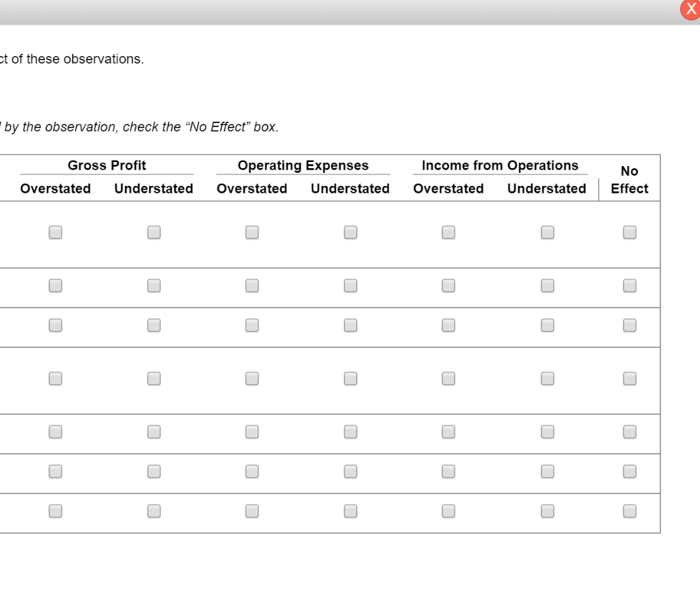Check Operating Expenses Overstated in the sixth row
The image size is (700, 609).
[252, 472]
